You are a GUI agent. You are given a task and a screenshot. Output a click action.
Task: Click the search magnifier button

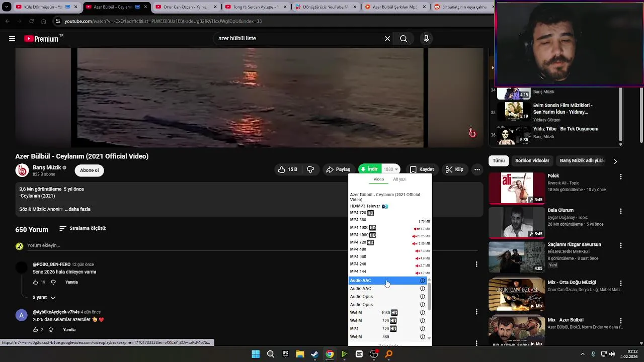(x=404, y=39)
